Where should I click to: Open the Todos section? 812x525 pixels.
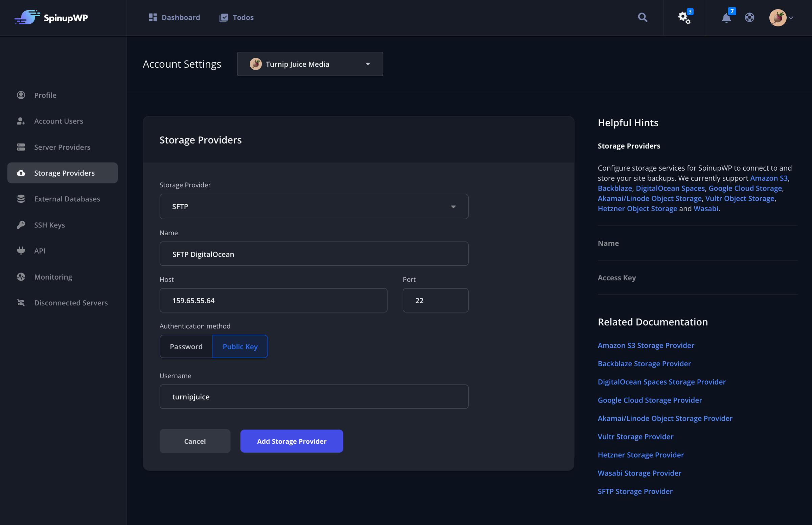coord(236,17)
